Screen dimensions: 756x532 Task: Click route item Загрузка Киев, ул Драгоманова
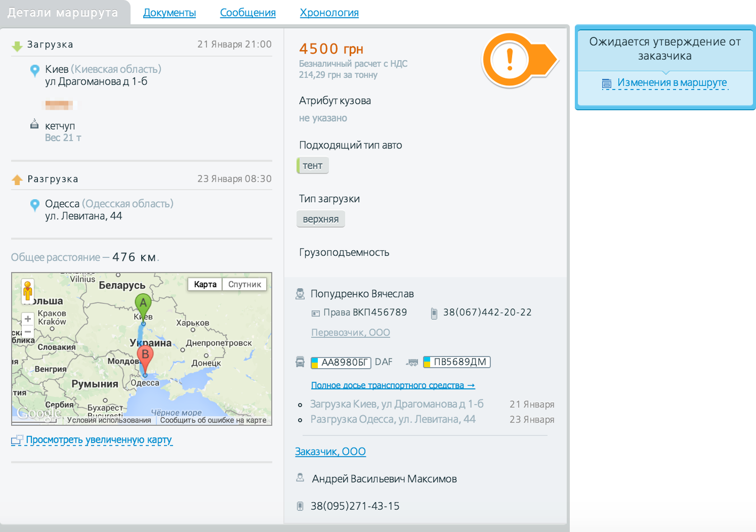[397, 404]
